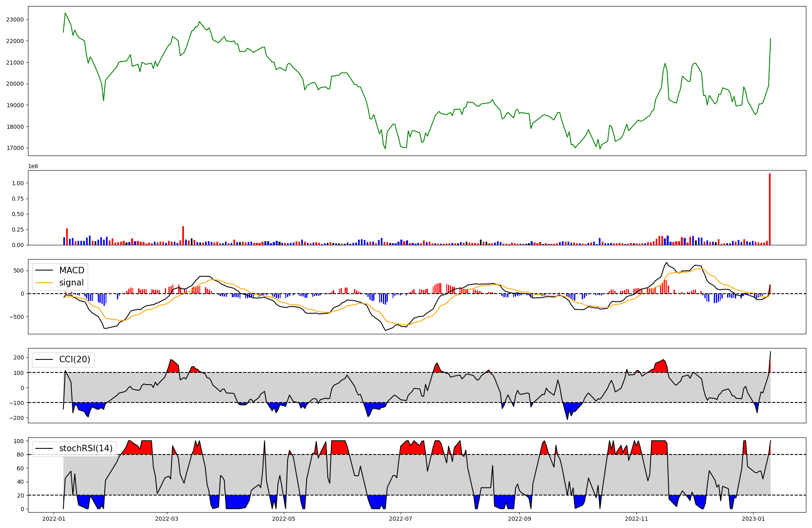Click the 2022-09 date tick label
The height and width of the screenshot is (528, 812).
click(519, 519)
